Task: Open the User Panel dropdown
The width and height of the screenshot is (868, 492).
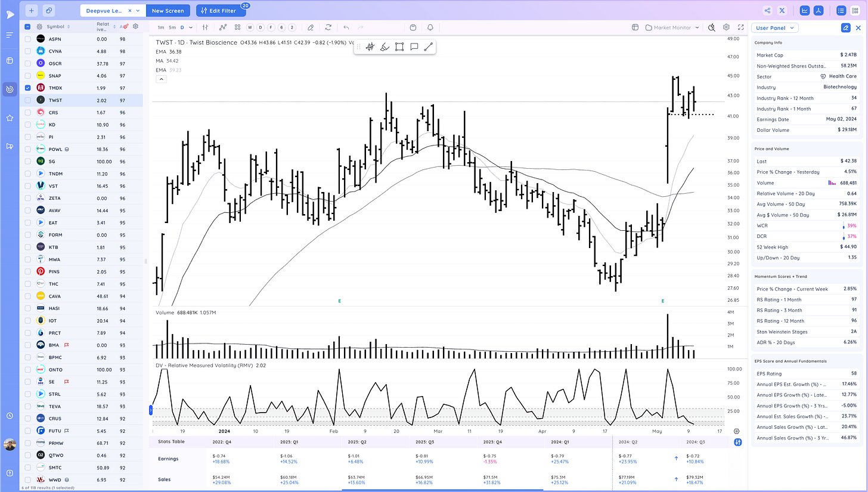Action: (775, 27)
